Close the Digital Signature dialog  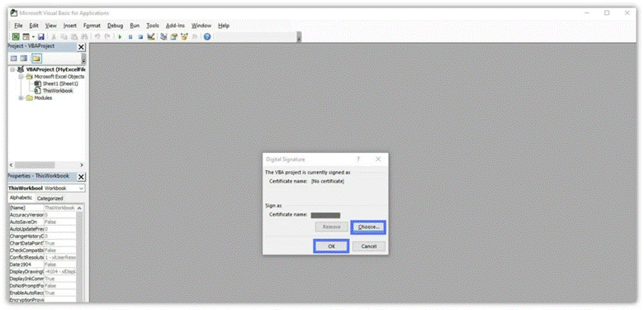coord(378,159)
